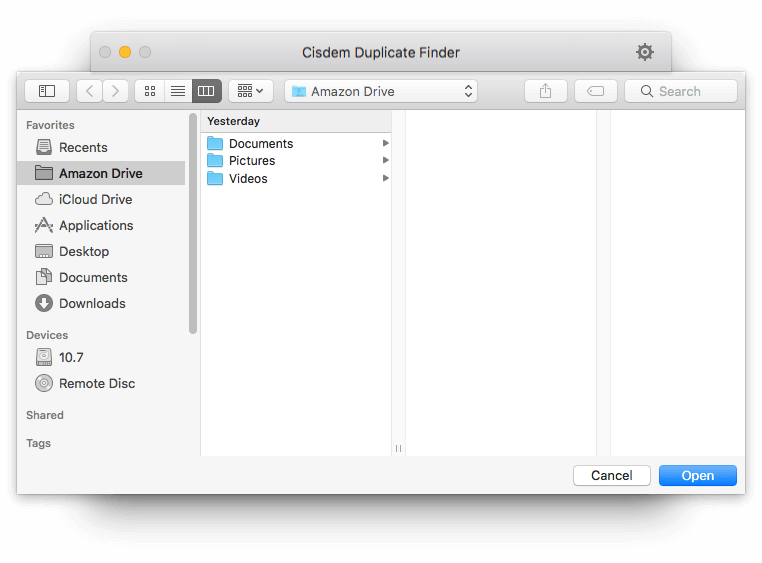Image resolution: width=762 pixels, height=563 pixels.
Task: Click the Pictures folder icon
Action: (x=215, y=160)
